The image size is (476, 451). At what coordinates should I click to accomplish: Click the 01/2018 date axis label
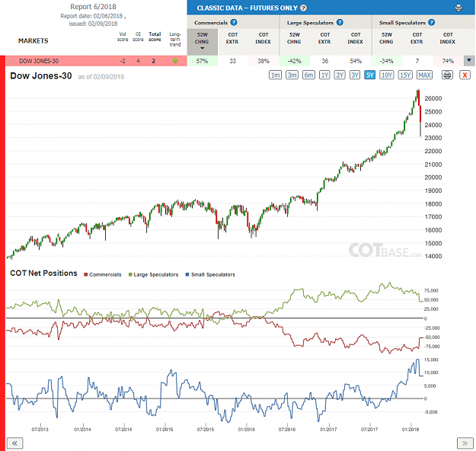tap(411, 430)
